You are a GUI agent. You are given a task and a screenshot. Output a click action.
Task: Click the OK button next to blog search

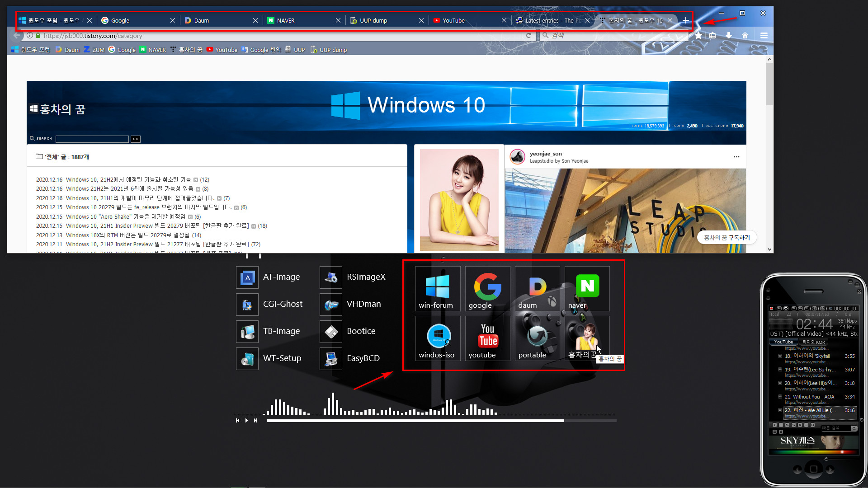click(x=135, y=139)
